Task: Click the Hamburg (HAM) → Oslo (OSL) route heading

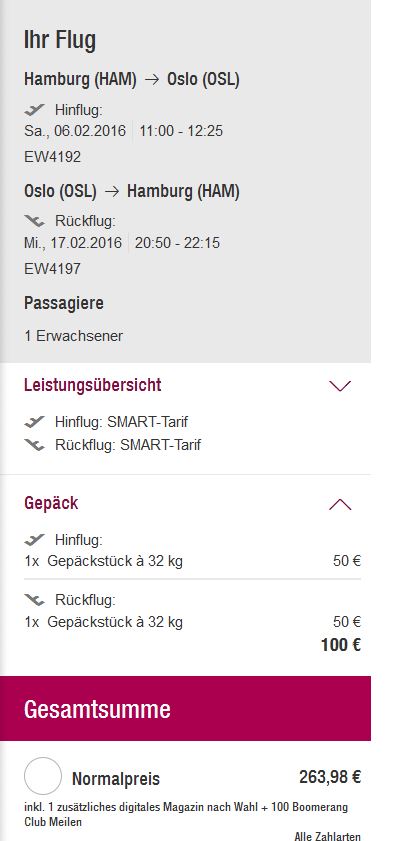Action: coord(132,79)
